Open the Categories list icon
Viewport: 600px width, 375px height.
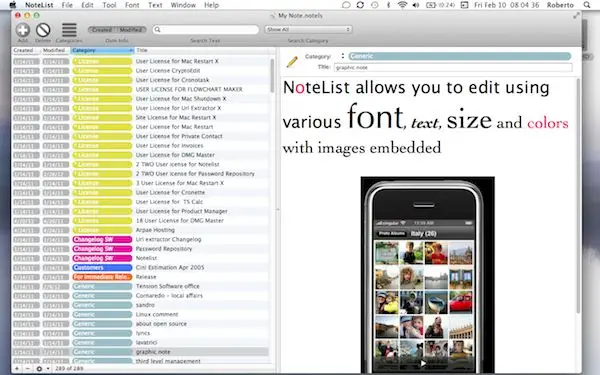tap(69, 29)
